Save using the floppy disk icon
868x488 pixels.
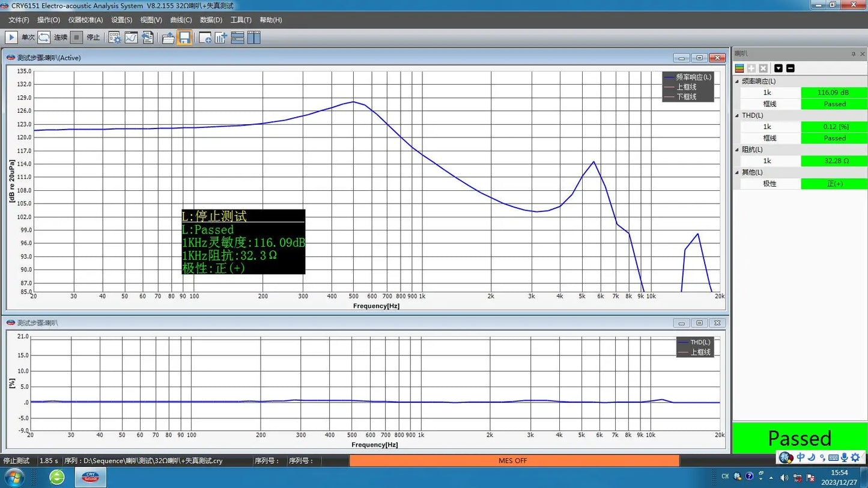click(184, 38)
